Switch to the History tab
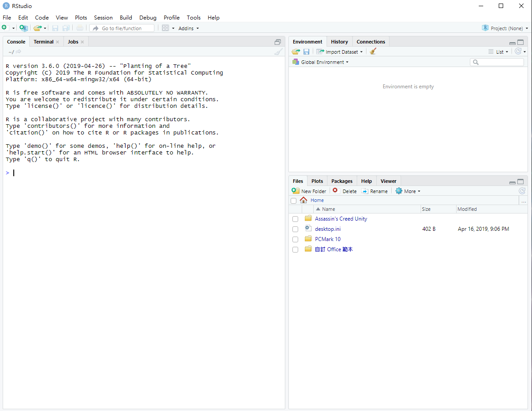This screenshot has height=411, width=532. [x=339, y=42]
